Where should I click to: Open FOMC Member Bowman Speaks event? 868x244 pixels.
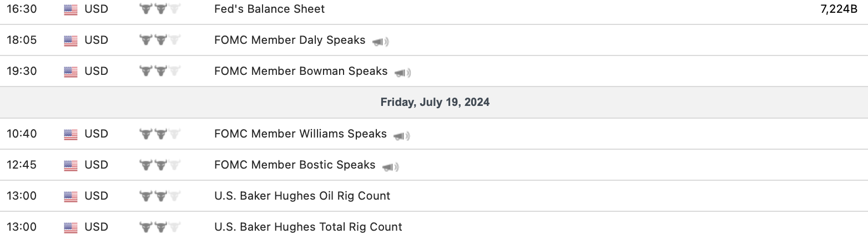click(x=301, y=71)
